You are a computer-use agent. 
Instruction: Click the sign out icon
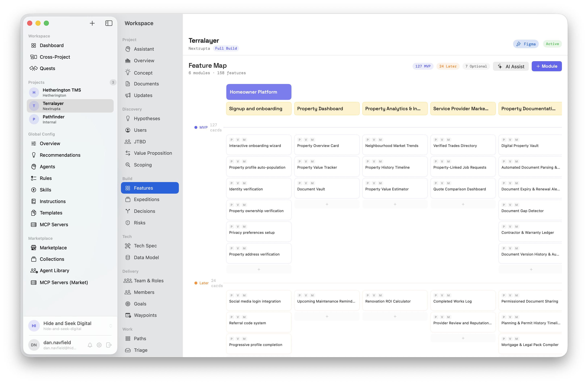pos(109,345)
